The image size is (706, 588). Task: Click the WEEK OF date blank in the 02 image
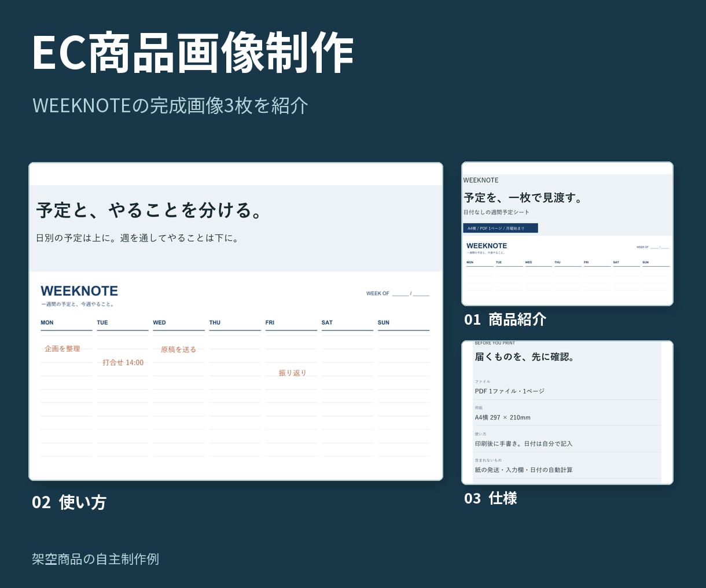[x=398, y=293]
